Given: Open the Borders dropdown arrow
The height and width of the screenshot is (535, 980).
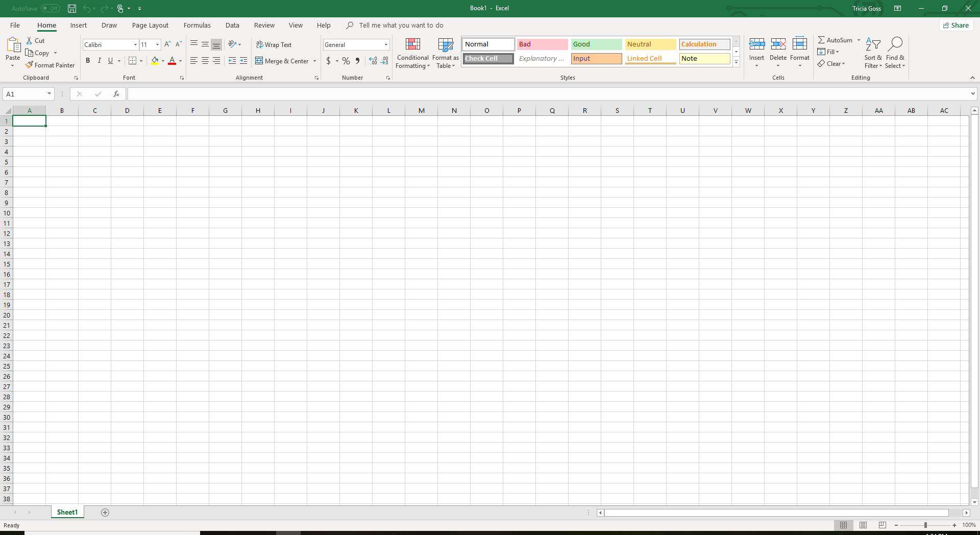Looking at the screenshot, I should tap(140, 61).
